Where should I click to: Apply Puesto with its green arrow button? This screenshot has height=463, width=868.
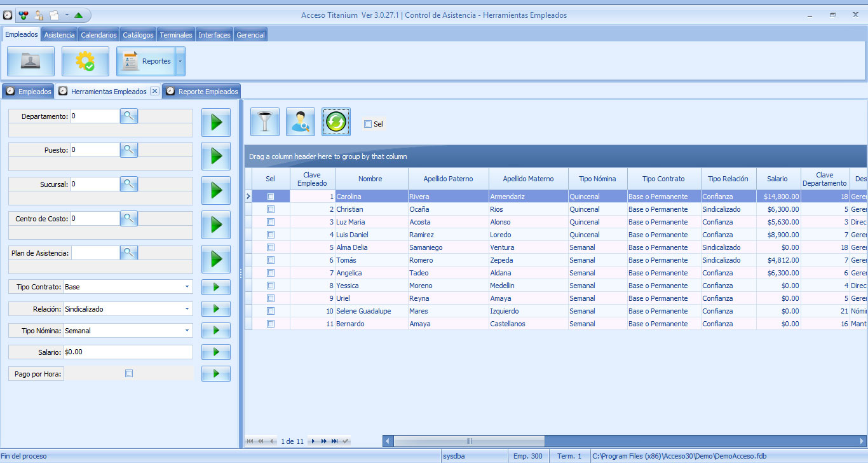click(216, 156)
